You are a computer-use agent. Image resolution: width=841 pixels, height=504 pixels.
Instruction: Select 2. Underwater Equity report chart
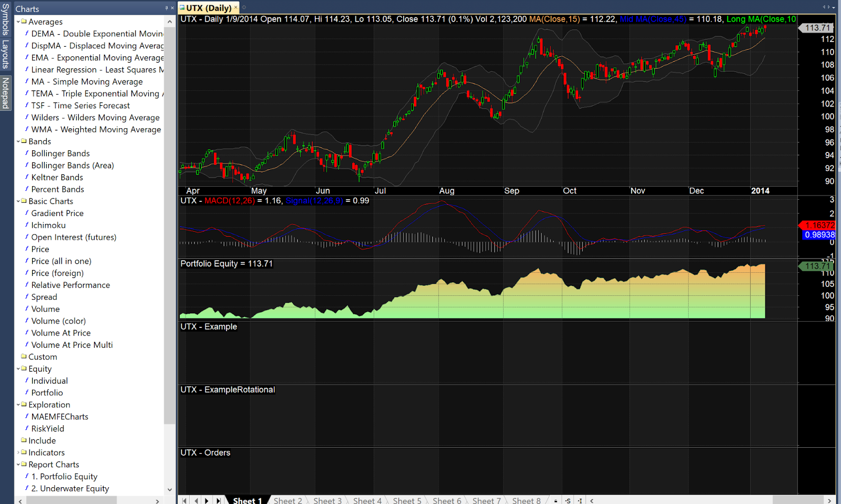click(70, 489)
